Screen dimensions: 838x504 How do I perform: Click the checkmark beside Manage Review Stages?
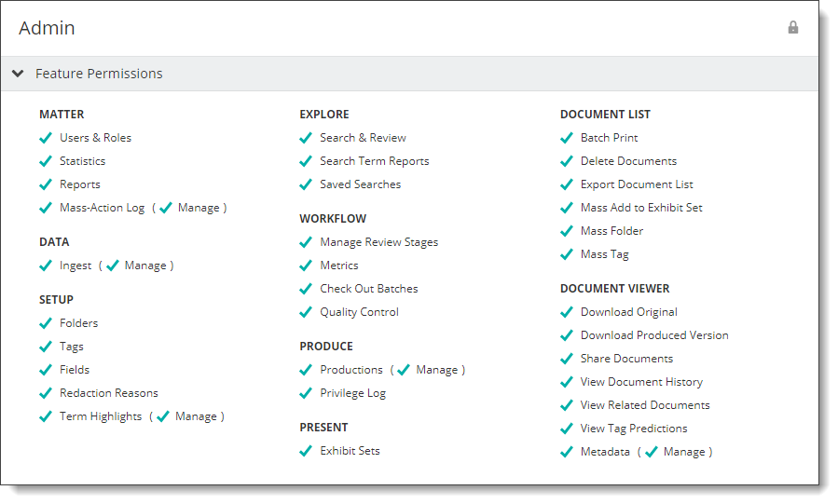click(x=306, y=242)
